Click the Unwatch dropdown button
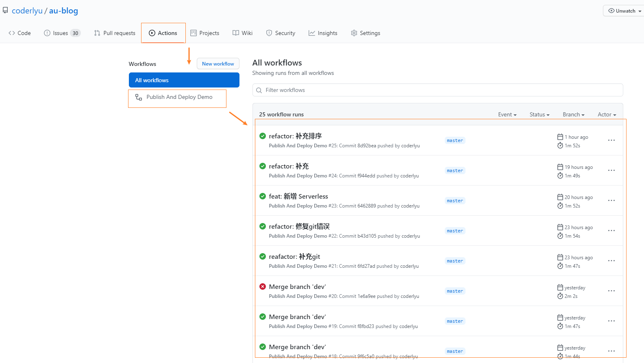This screenshot has width=644, height=363. 624,11
